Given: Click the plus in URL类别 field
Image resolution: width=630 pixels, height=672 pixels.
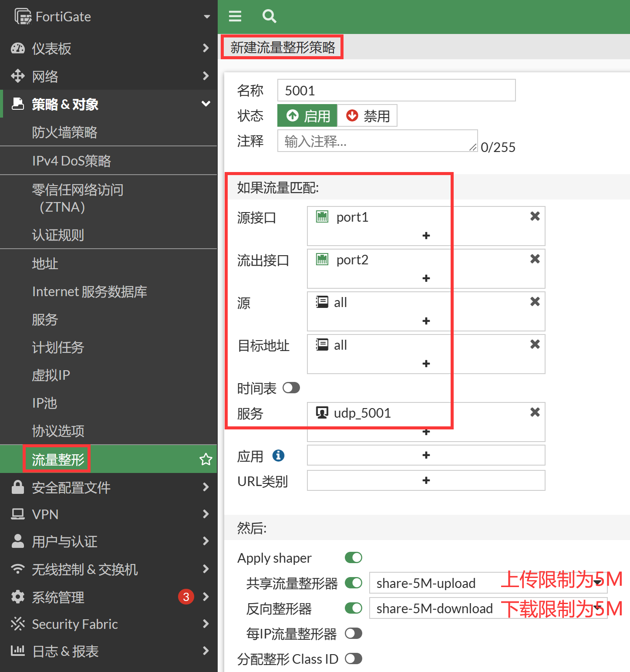Looking at the screenshot, I should point(426,480).
